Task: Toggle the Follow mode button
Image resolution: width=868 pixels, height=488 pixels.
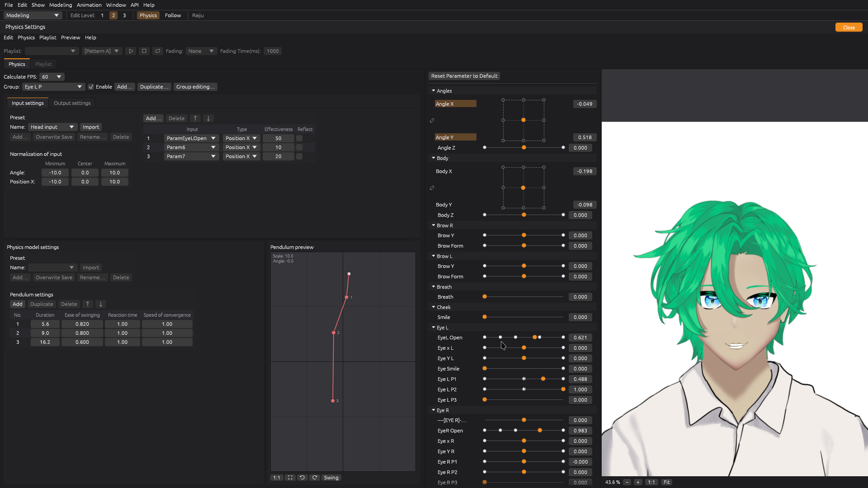Action: [x=173, y=15]
